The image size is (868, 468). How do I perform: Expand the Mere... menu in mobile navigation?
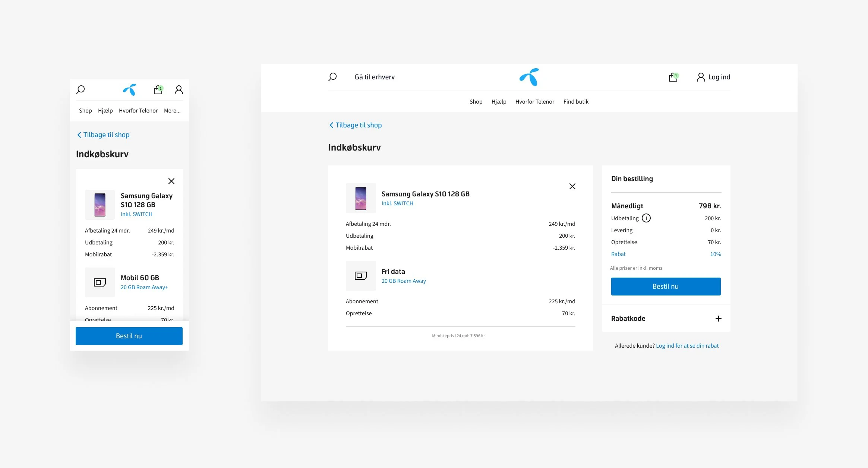point(172,111)
